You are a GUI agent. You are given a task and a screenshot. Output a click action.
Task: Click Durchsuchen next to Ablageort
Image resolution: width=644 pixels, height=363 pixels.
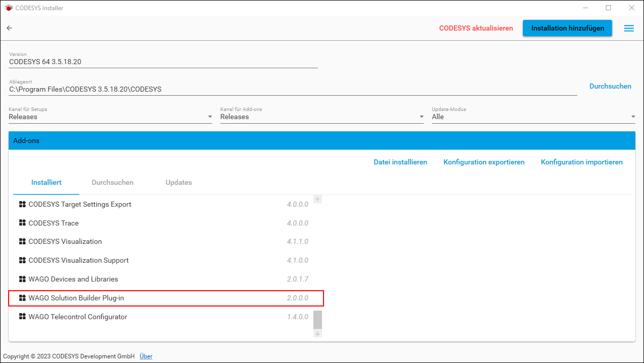click(610, 87)
